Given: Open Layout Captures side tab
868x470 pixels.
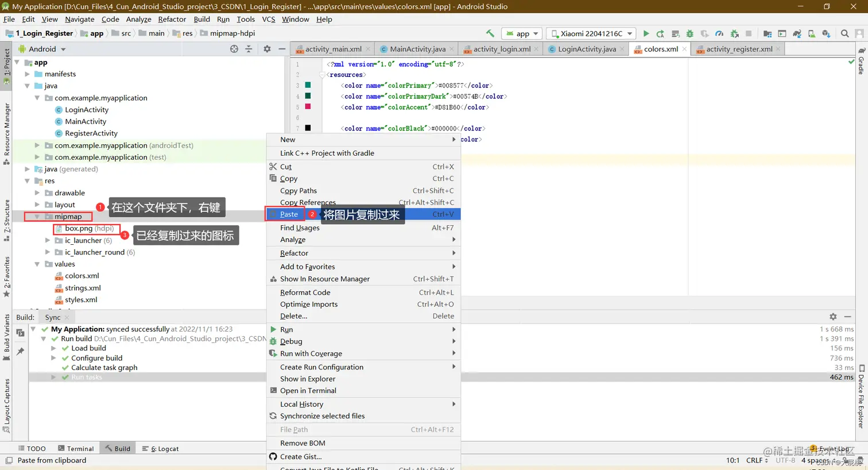Looking at the screenshot, I should (x=7, y=405).
